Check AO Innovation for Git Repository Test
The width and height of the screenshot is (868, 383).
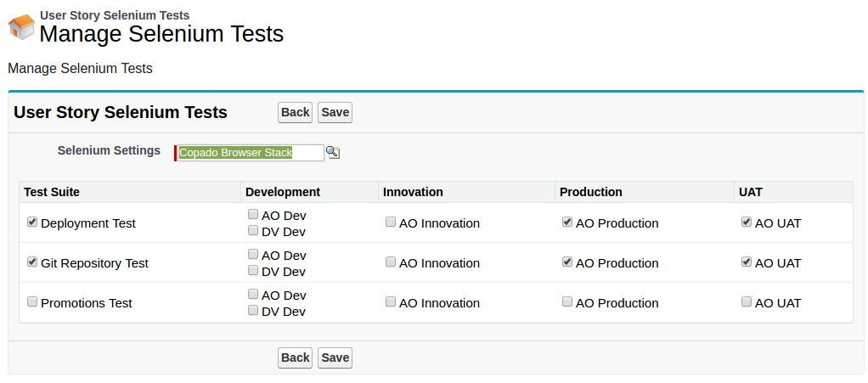(x=391, y=262)
